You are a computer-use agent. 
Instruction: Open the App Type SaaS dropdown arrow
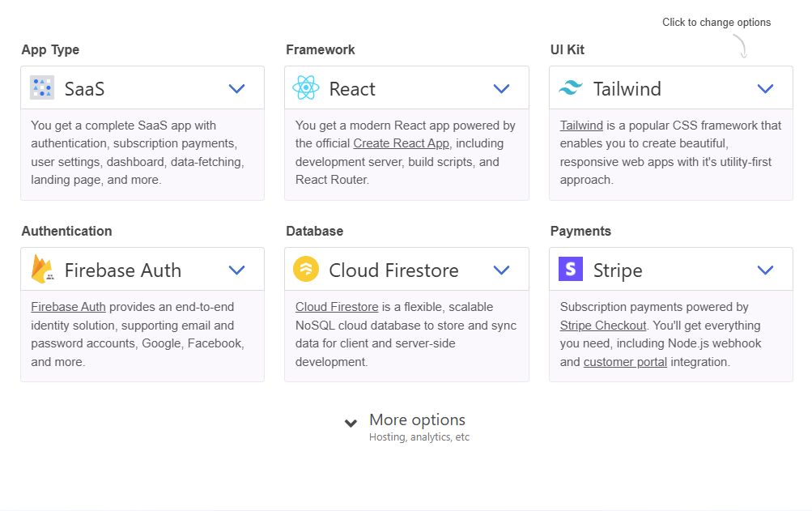click(x=236, y=88)
